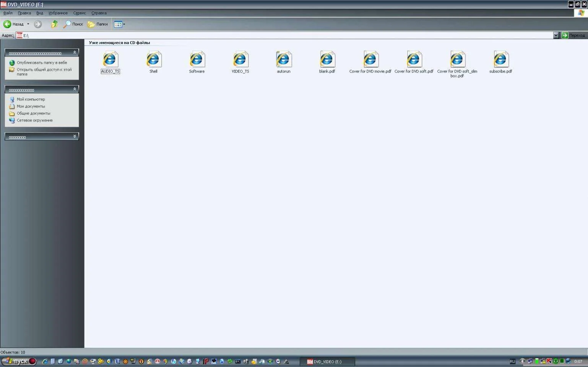Screen dimensions: 588x367
Task: Select Cover for DVD movie.pdf
Action: pyautogui.click(x=370, y=62)
